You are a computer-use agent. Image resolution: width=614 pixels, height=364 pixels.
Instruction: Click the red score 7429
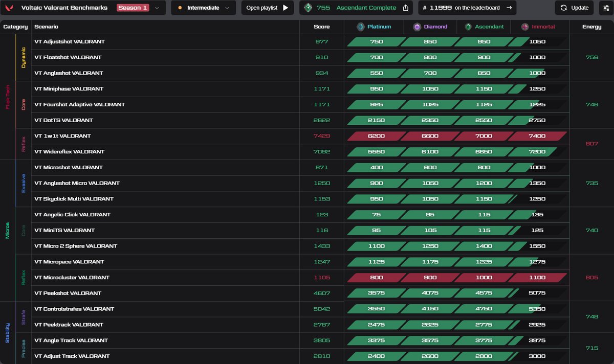point(322,136)
